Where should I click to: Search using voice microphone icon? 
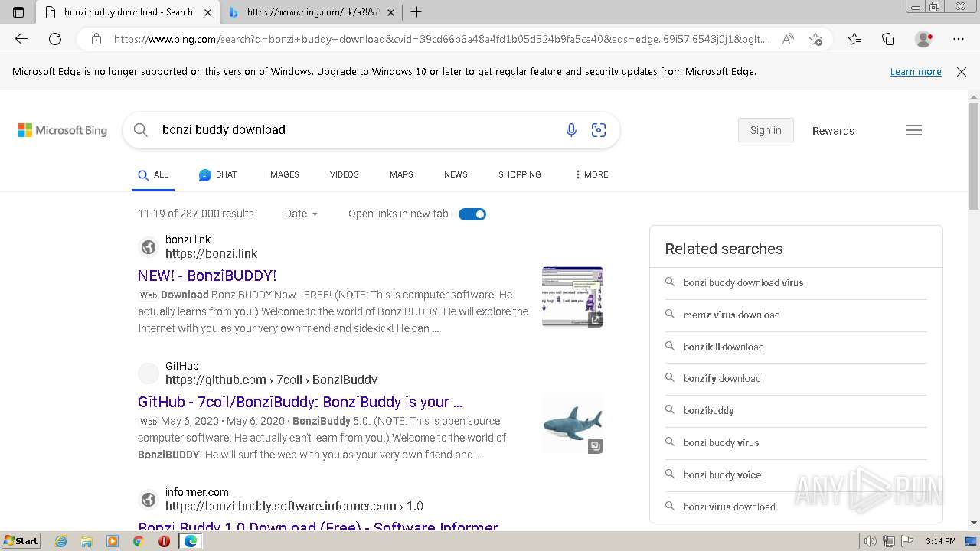tap(571, 130)
